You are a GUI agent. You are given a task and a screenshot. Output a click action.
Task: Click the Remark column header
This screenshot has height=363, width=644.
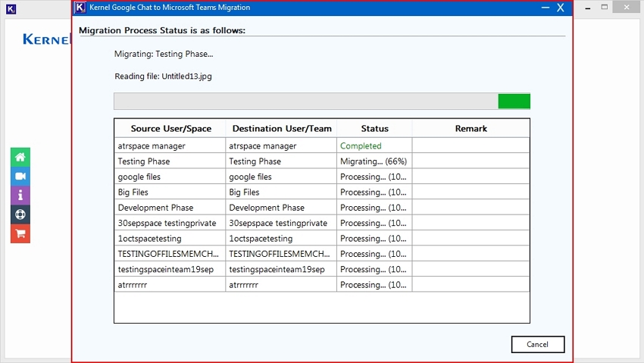[x=471, y=129]
